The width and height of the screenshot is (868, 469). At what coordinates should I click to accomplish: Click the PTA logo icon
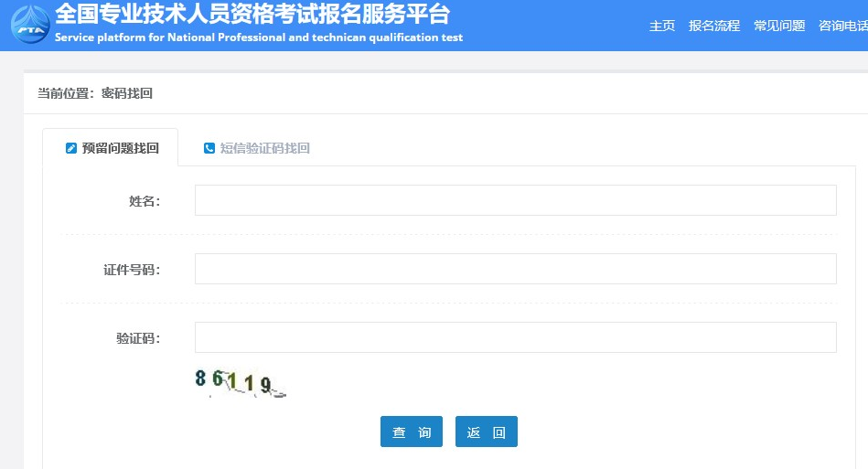30,25
